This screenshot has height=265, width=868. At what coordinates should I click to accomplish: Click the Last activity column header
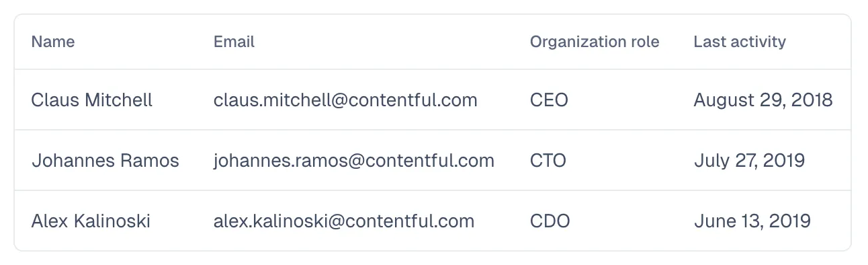click(x=740, y=42)
